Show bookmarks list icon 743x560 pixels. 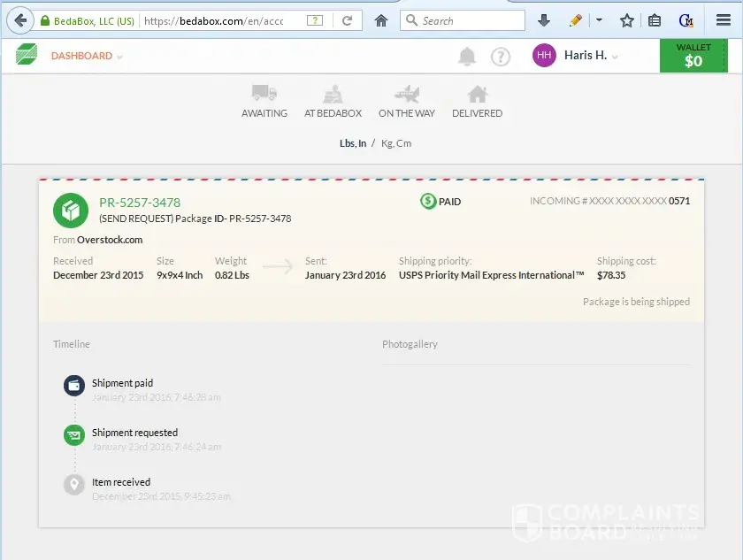655,20
